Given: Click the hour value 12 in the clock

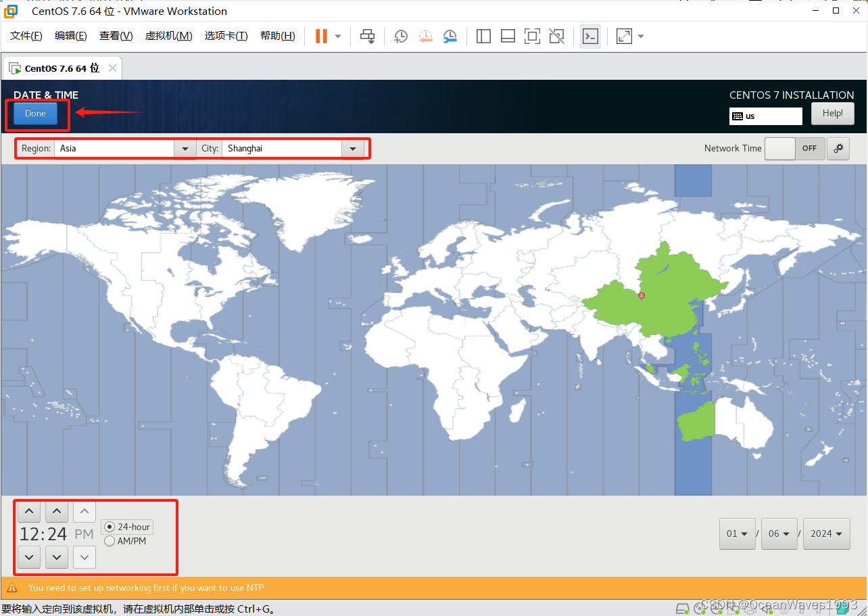Looking at the screenshot, I should (28, 534).
